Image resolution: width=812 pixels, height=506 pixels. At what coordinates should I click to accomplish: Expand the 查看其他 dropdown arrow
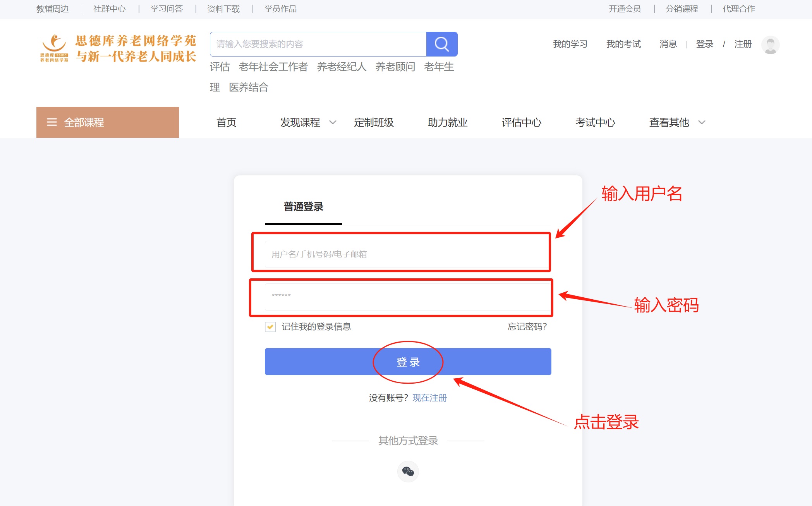point(702,122)
